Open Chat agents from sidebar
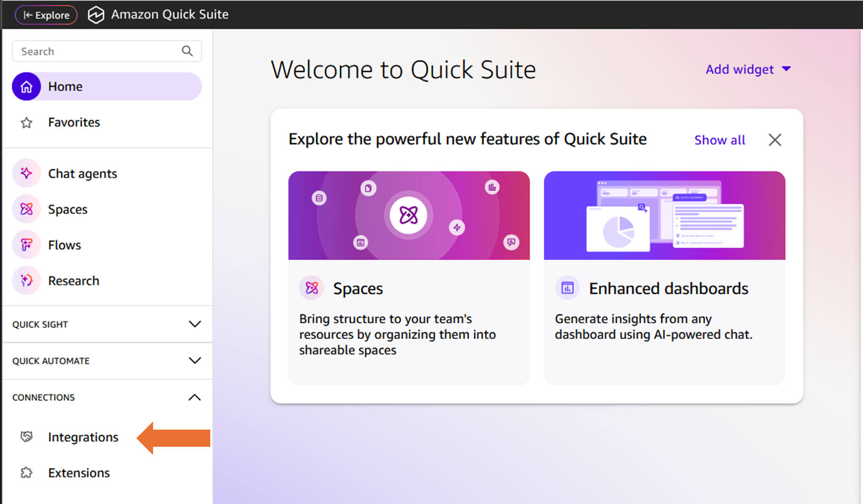 (x=82, y=174)
